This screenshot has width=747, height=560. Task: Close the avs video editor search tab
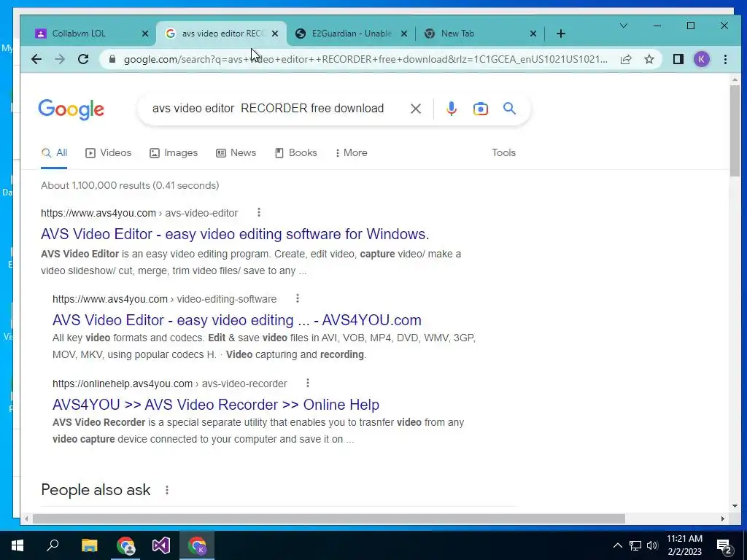coord(275,34)
